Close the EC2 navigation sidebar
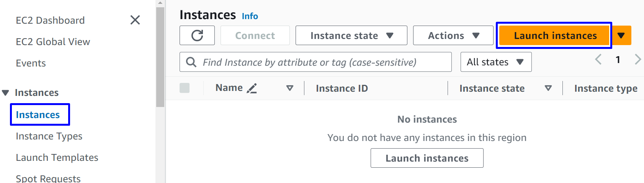 pos(135,20)
